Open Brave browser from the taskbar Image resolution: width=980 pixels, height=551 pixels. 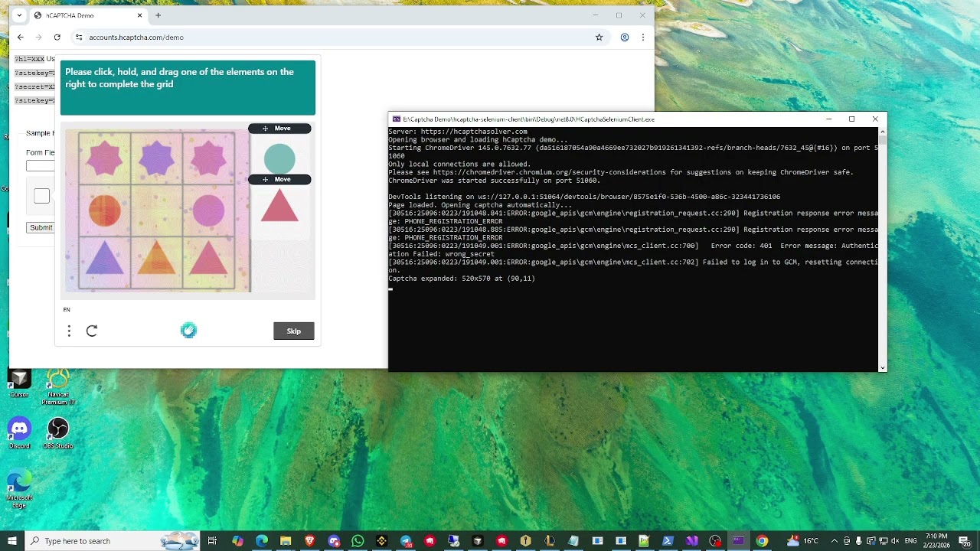(310, 541)
